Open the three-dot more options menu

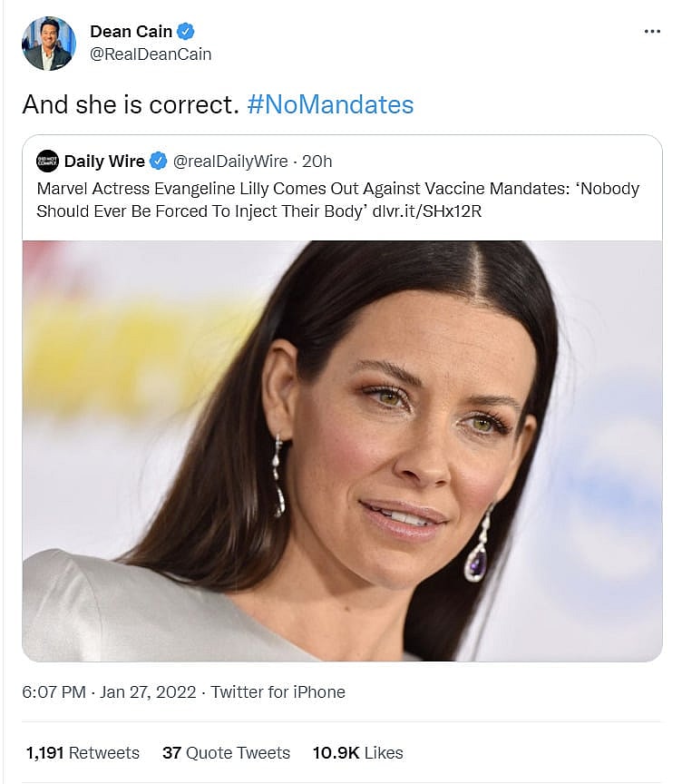tap(652, 31)
